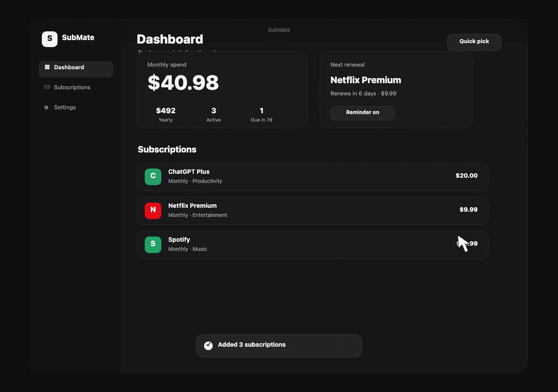Click the Netflix Premium next renewal title
This screenshot has height=392, width=558.
click(366, 80)
